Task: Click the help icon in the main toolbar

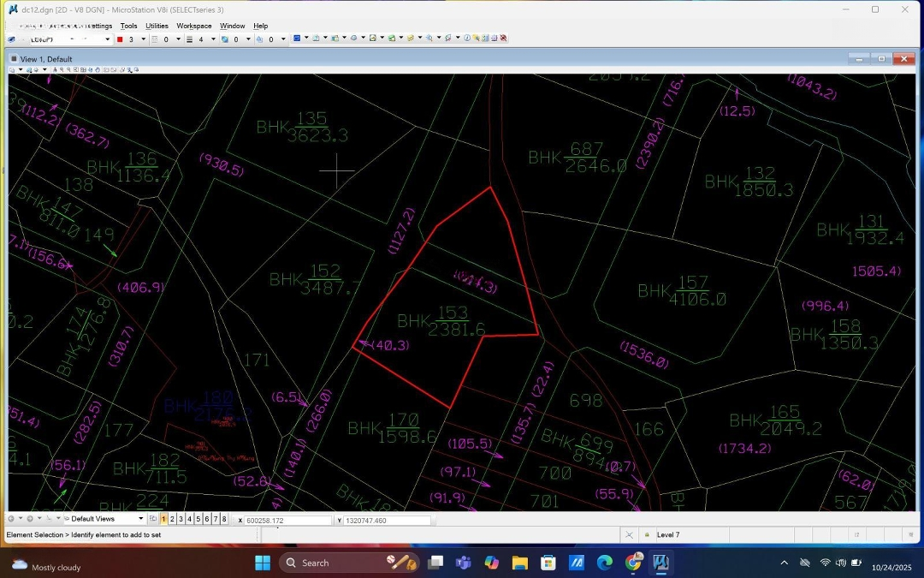Action: pyautogui.click(x=467, y=39)
